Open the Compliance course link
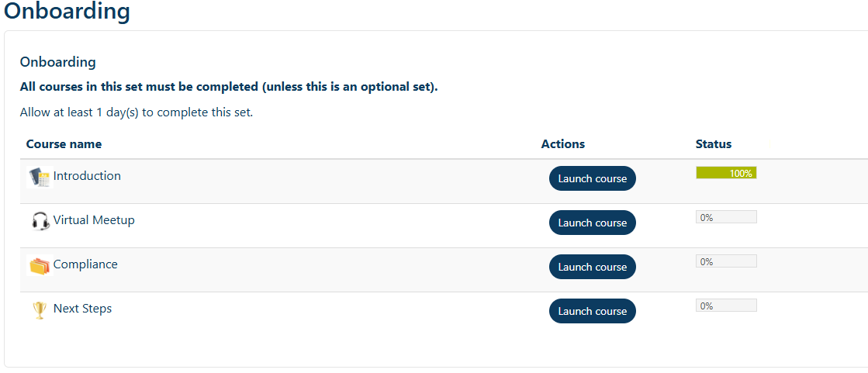This screenshot has width=868, height=373. [85, 264]
